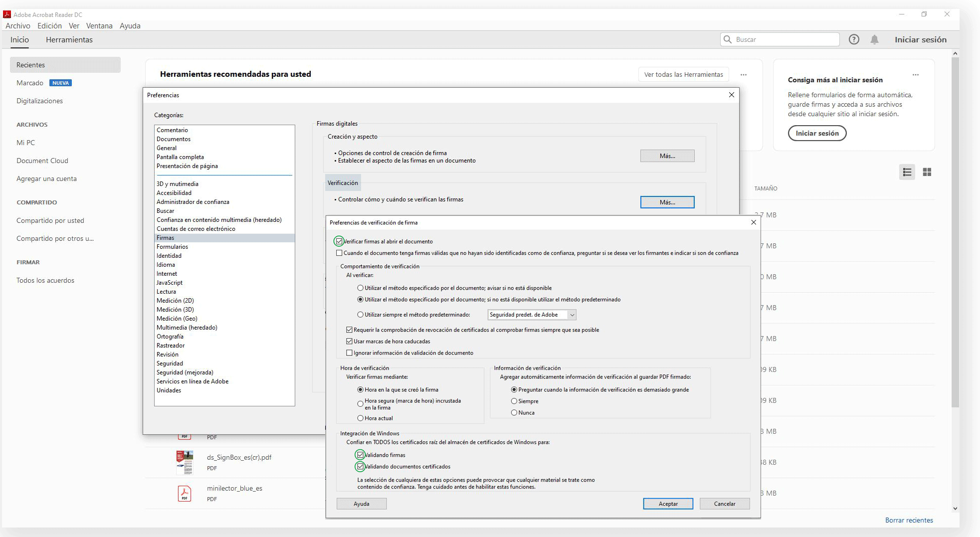Click the ds_SignBox_es(cr).pdf thumbnail
This screenshot has width=980, height=537.
pos(185,462)
